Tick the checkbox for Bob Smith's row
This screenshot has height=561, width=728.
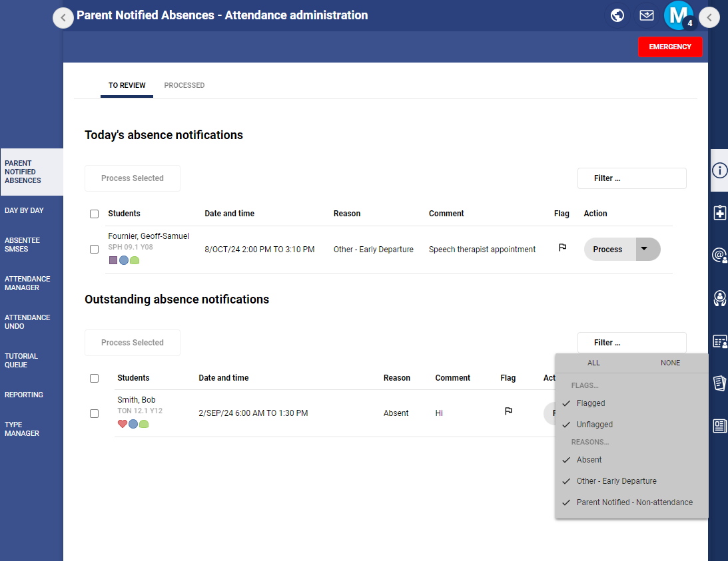click(x=94, y=413)
